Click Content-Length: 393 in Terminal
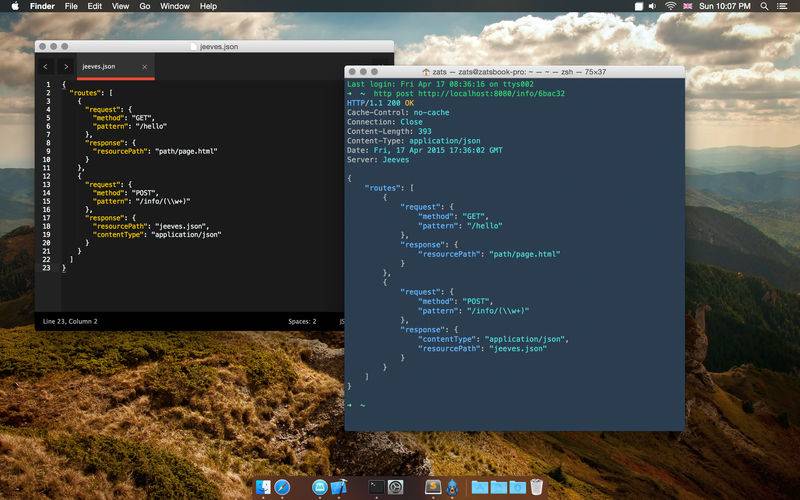This screenshot has height=500, width=800. [389, 131]
